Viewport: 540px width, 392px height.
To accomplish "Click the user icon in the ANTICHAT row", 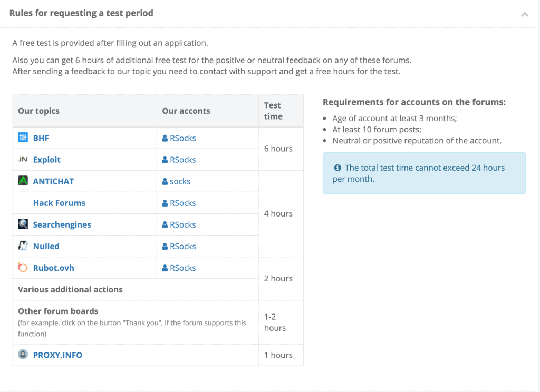I will point(165,181).
